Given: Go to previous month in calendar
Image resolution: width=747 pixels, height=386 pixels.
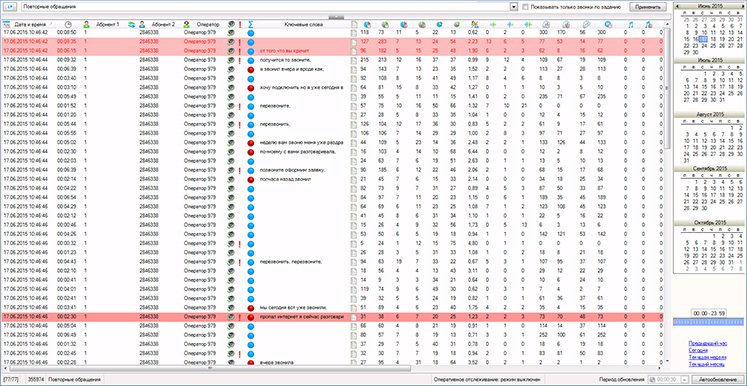Looking at the screenshot, I should (x=678, y=6).
